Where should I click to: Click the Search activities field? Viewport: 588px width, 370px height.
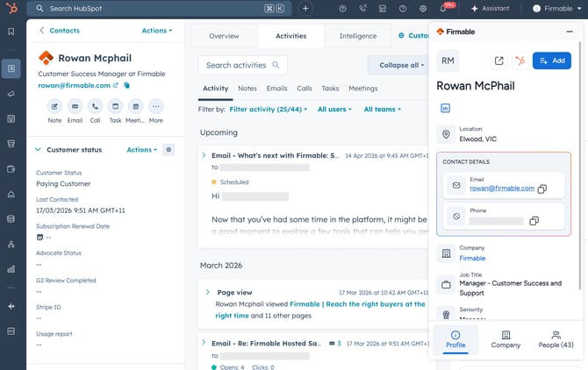tap(242, 65)
